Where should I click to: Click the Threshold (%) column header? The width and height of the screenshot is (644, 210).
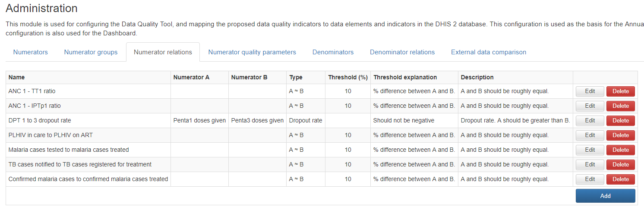[x=348, y=78]
